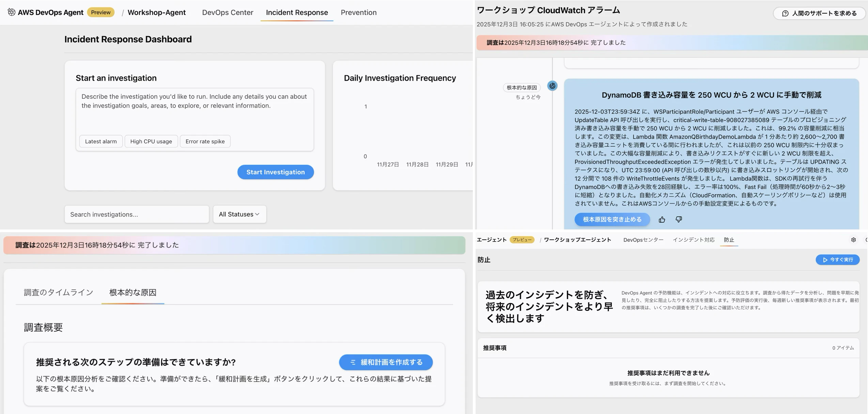
Task: Click thumbs down on root cause card
Action: click(x=679, y=220)
